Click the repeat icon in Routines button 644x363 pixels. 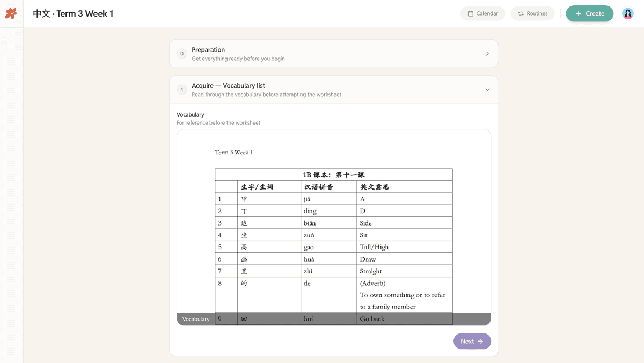click(x=521, y=13)
